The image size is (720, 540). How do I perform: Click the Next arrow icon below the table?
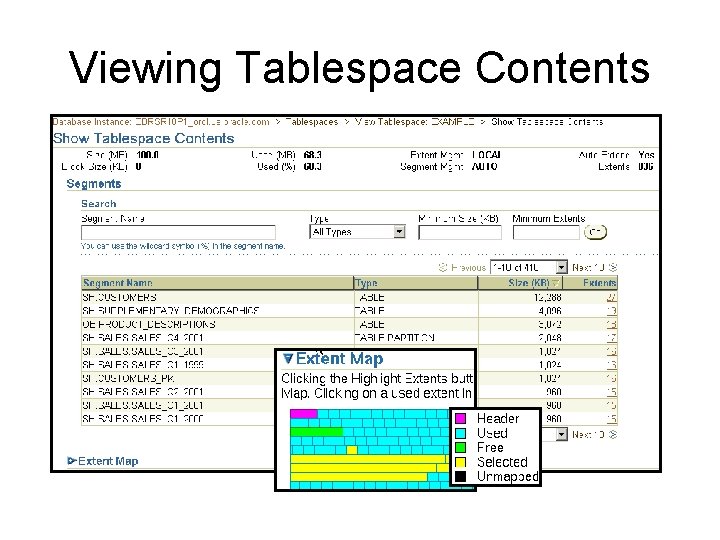click(613, 434)
